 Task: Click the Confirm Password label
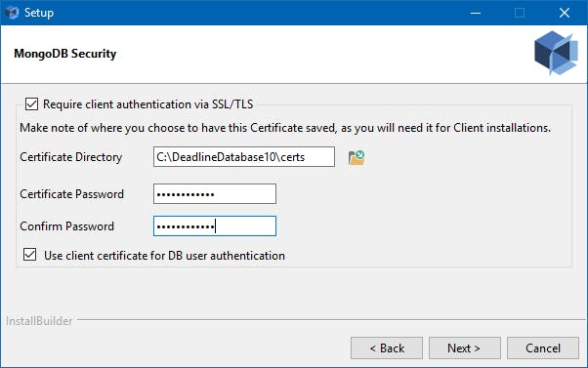[66, 226]
